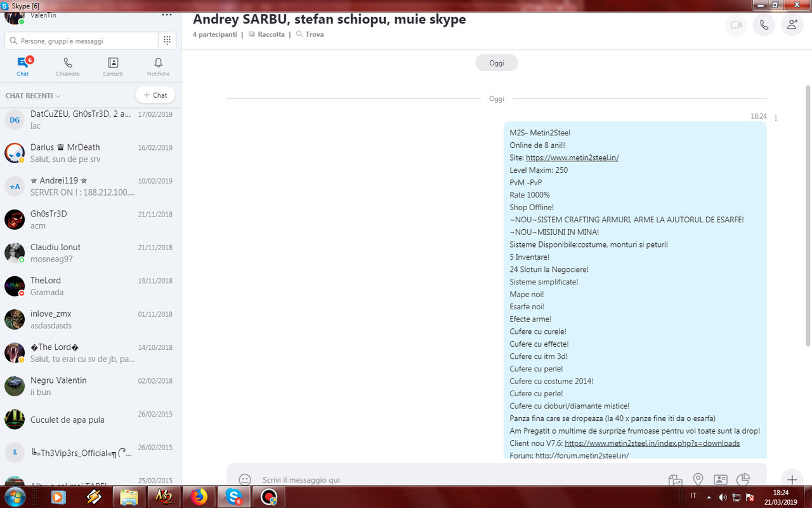Start a video call with the group
Image resolution: width=812 pixels, height=508 pixels.
[x=736, y=25]
